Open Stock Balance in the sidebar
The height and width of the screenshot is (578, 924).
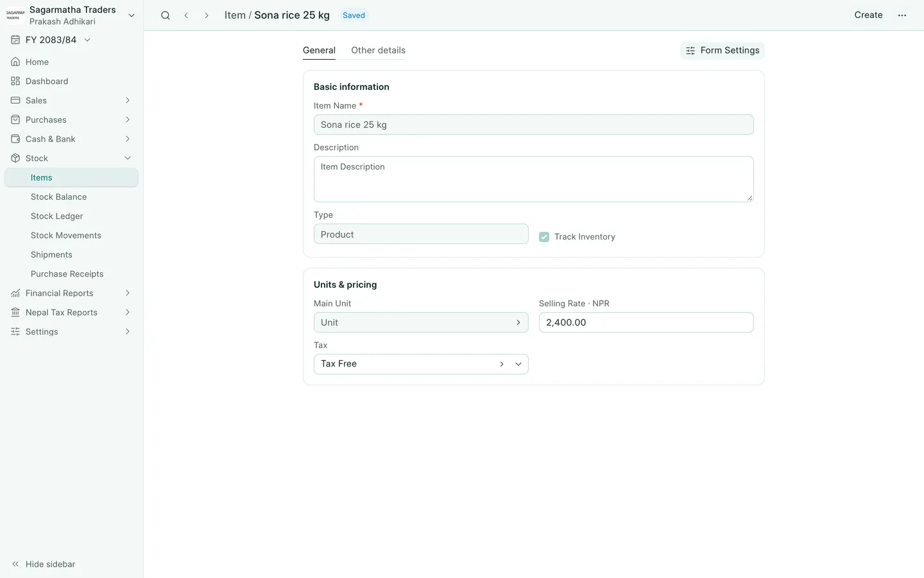pyautogui.click(x=71, y=197)
